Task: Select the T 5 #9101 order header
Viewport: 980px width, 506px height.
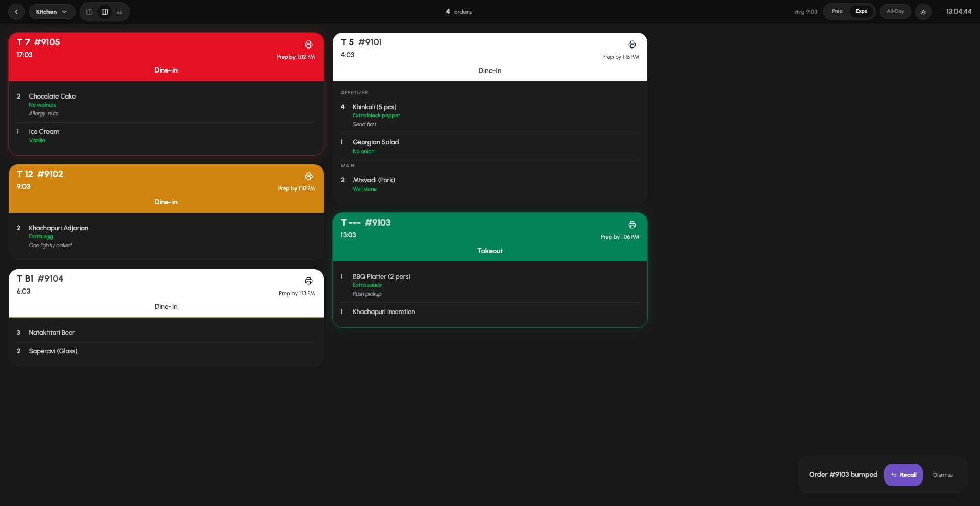Action: (490, 57)
